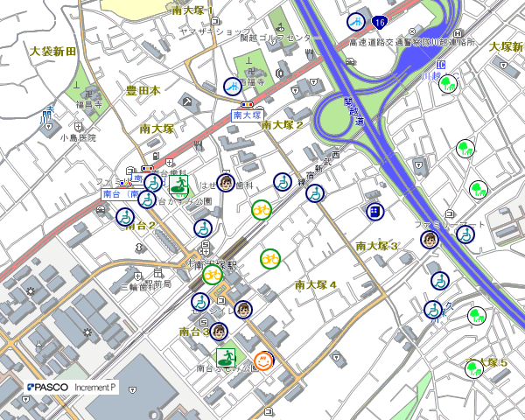Screen dimensions: 525x420
Task: Open bicycle parking icon northeast of はせ歯科 near tracks
Action: (x=262, y=210)
